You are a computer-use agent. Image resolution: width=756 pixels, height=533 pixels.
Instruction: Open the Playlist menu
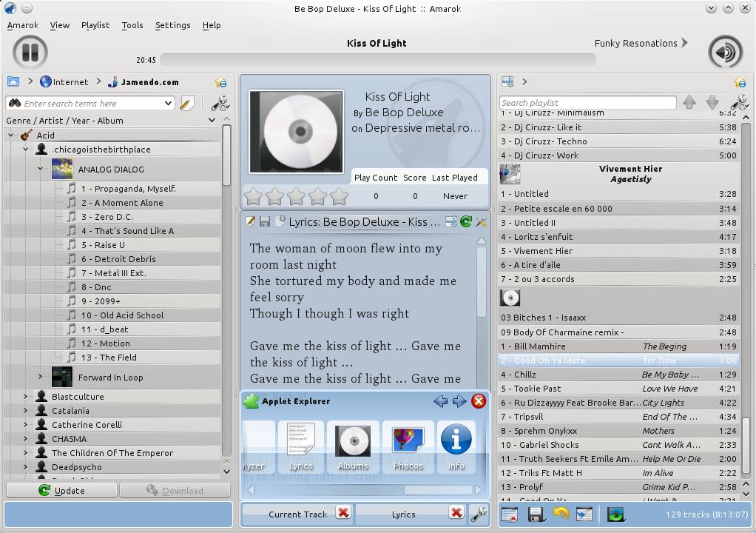[x=95, y=25]
